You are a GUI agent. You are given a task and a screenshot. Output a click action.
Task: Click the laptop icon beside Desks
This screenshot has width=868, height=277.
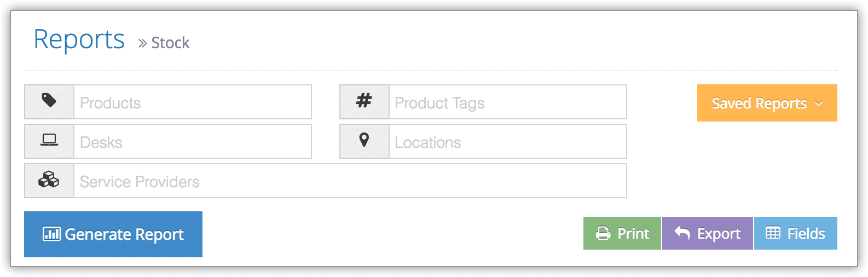click(49, 140)
